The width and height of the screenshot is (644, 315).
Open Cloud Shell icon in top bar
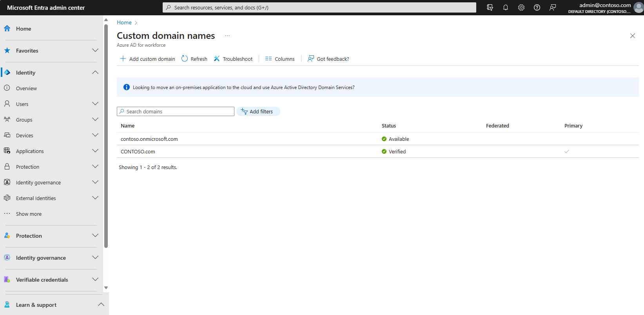(x=490, y=7)
